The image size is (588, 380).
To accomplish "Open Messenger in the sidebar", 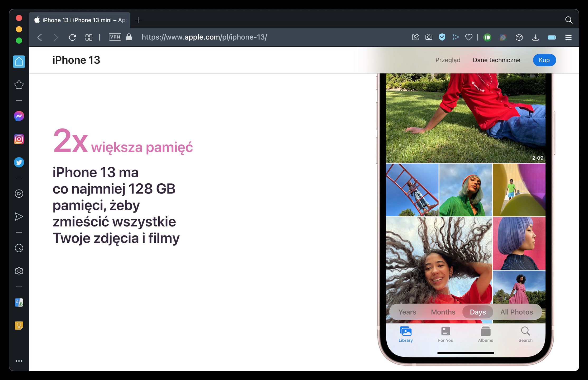I will 19,116.
